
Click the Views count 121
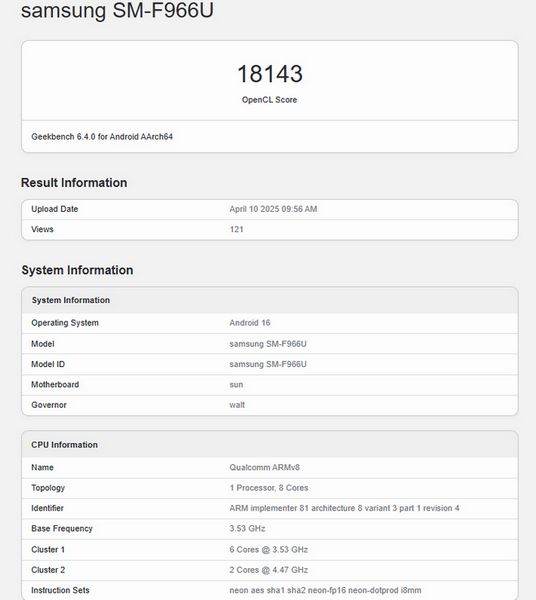coord(236,229)
